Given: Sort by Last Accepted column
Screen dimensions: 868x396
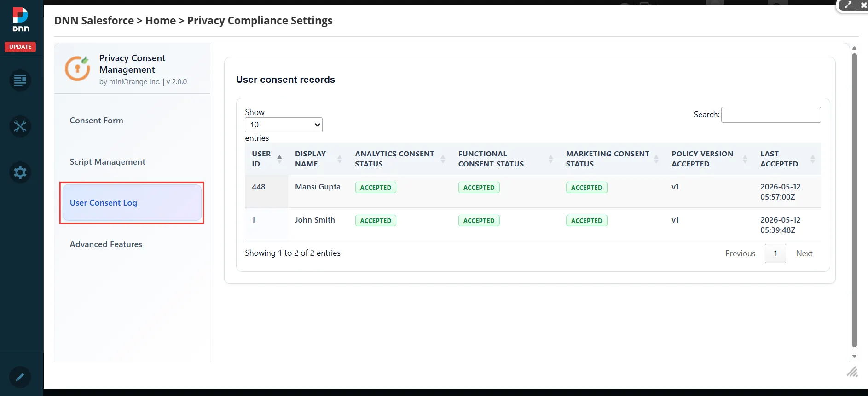Looking at the screenshot, I should (x=787, y=159).
